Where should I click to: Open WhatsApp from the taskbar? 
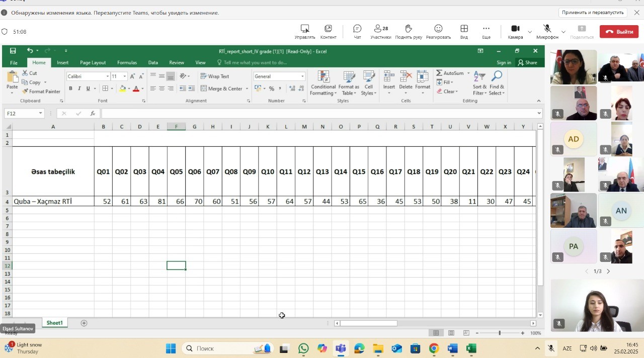[303, 348]
